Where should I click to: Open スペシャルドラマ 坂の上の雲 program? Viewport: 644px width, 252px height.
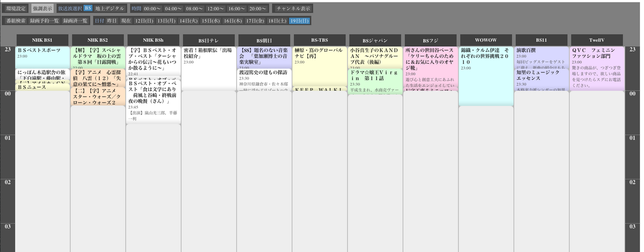[x=98, y=57]
